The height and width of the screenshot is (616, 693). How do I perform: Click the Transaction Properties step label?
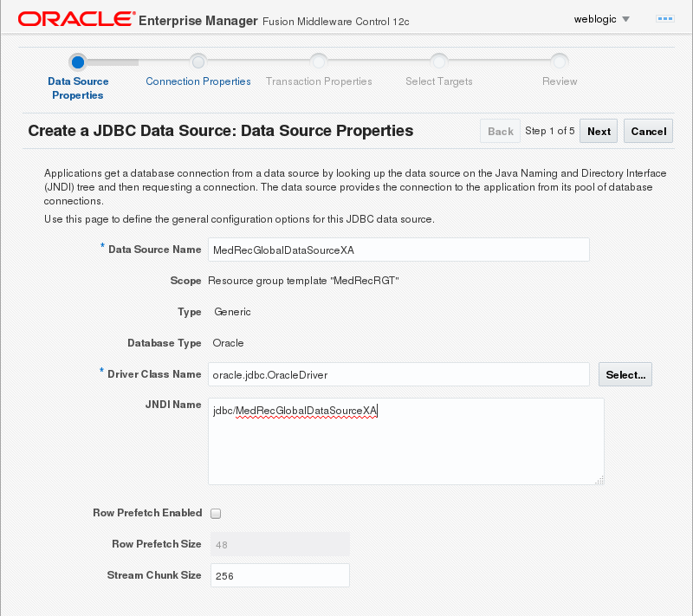tap(319, 81)
